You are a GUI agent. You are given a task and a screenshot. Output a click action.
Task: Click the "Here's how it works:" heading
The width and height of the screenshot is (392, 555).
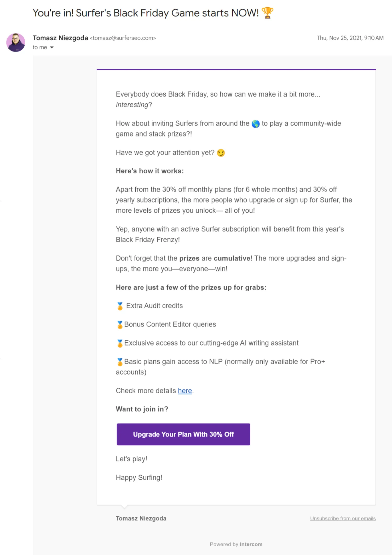150,171
